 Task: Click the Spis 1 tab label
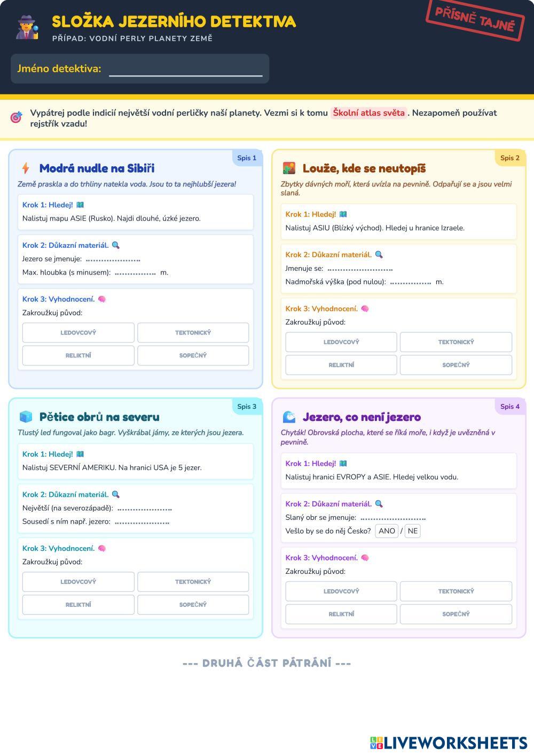pos(247,158)
